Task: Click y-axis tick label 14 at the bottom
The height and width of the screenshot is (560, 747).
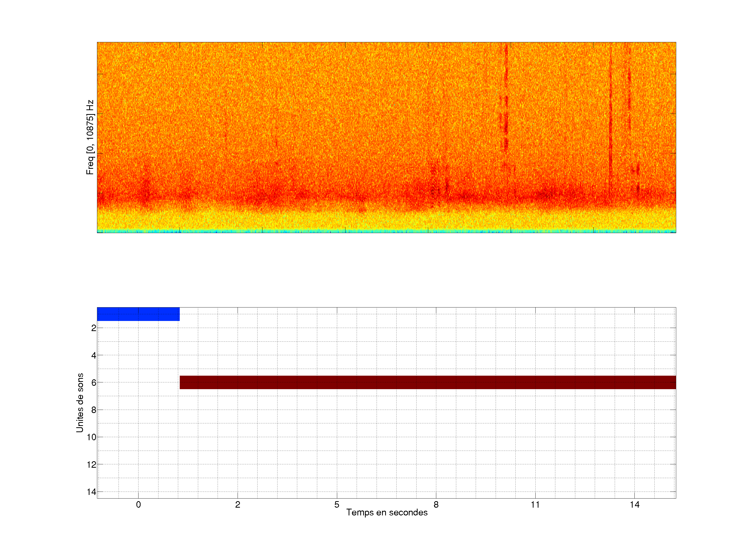Action: coord(92,492)
